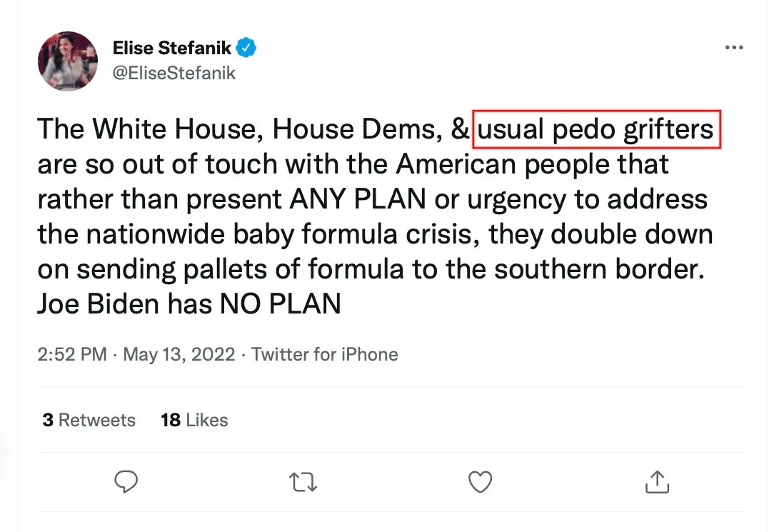Click the blue verified checkmark badge
This screenshot has height=532, width=784.
pos(247,48)
